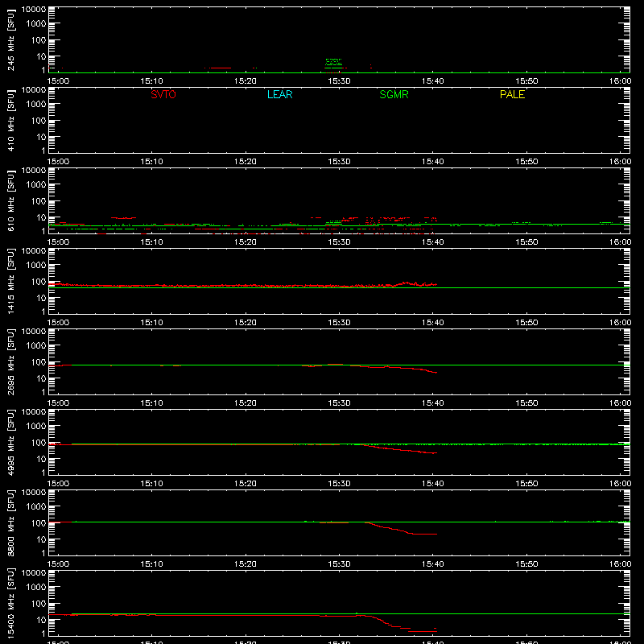Screen dimensions: 644x644
Task: Click 15:40 time label under 610 MHz plot
Action: [x=433, y=242]
